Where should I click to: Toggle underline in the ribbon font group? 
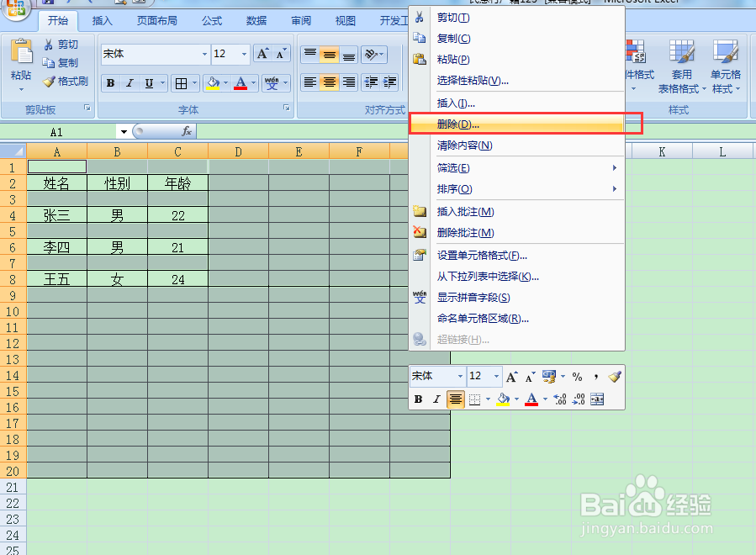pyautogui.click(x=149, y=83)
